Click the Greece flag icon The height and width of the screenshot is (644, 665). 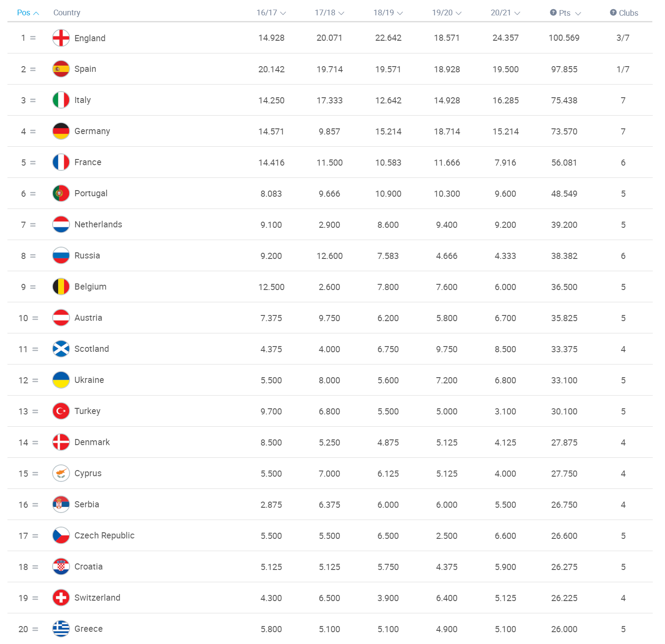(61, 629)
